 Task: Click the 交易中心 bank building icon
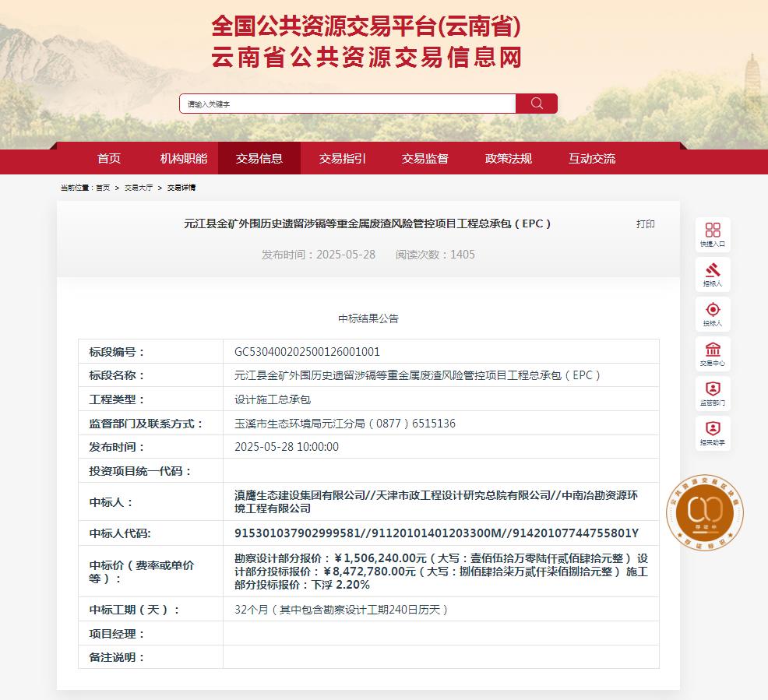(712, 354)
